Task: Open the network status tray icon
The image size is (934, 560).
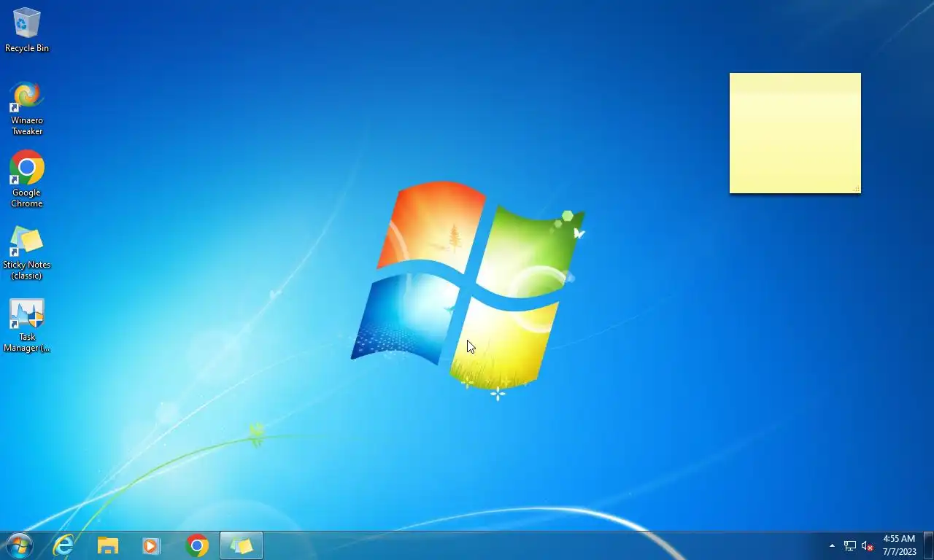Action: 850,545
